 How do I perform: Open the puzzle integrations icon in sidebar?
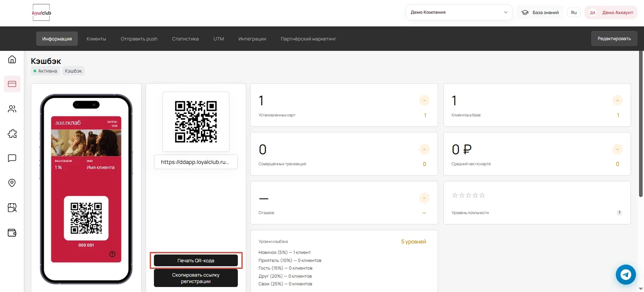(x=12, y=134)
